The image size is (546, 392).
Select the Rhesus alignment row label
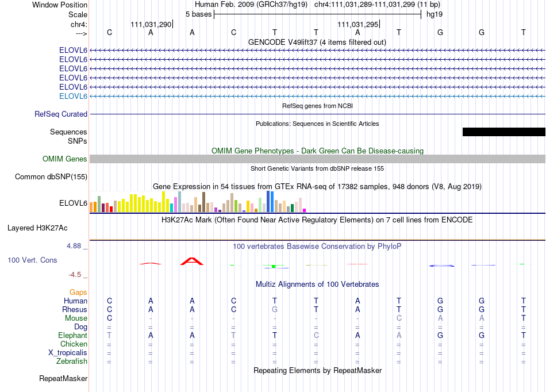75,309
